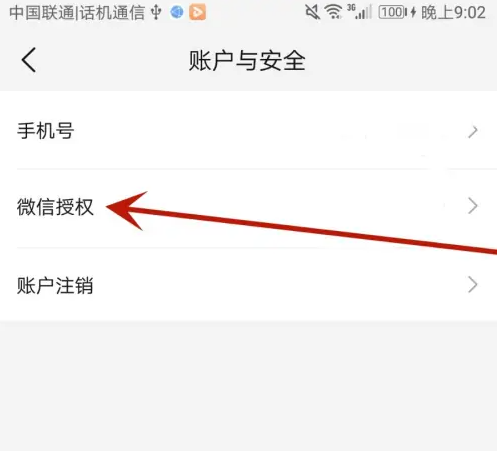Expand the 微信授权 row chevron
499x451 pixels.
473,206
